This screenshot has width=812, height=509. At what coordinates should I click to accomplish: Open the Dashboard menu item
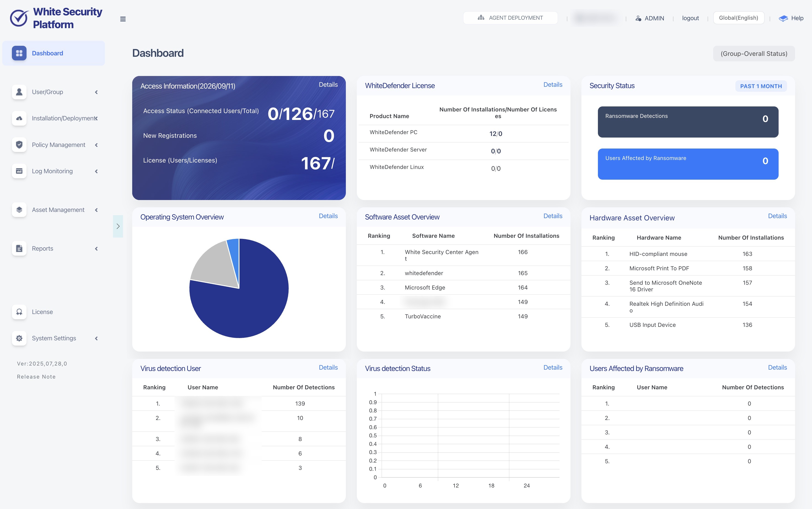54,53
